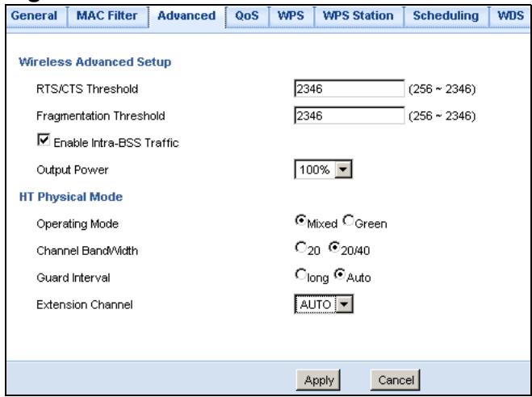Select the Advanced tab
This screenshot has width=532, height=397.
point(186,16)
